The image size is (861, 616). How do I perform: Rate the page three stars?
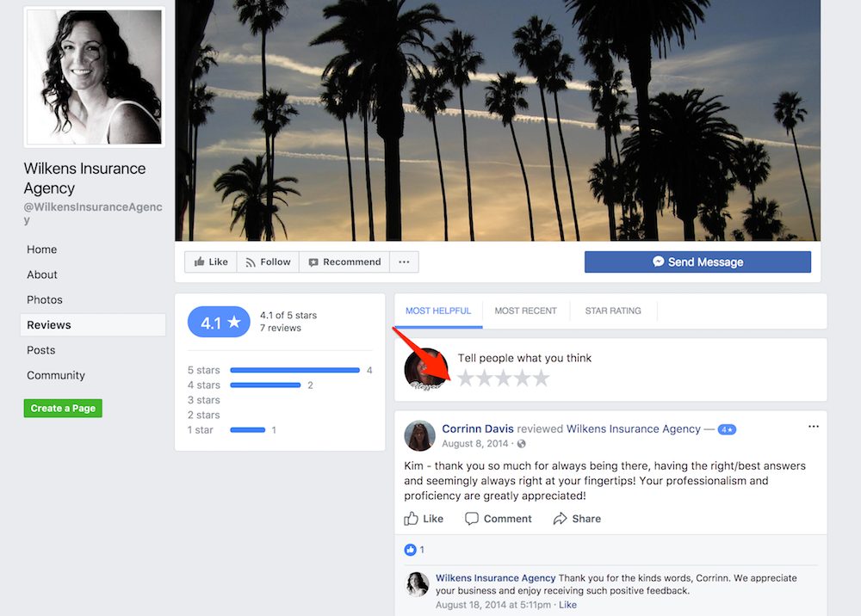(x=503, y=378)
